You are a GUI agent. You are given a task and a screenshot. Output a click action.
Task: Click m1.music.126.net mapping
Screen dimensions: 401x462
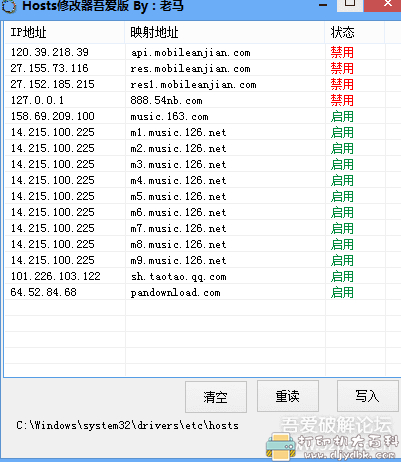(178, 133)
